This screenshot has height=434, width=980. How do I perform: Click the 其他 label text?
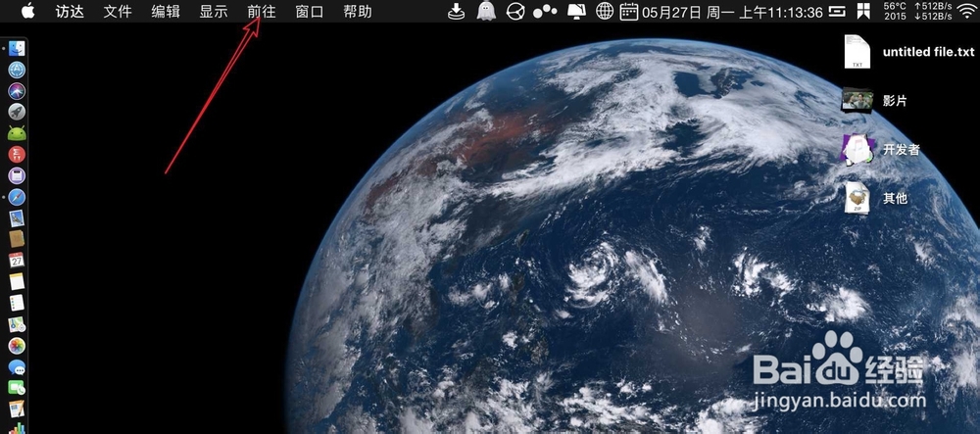pos(895,199)
